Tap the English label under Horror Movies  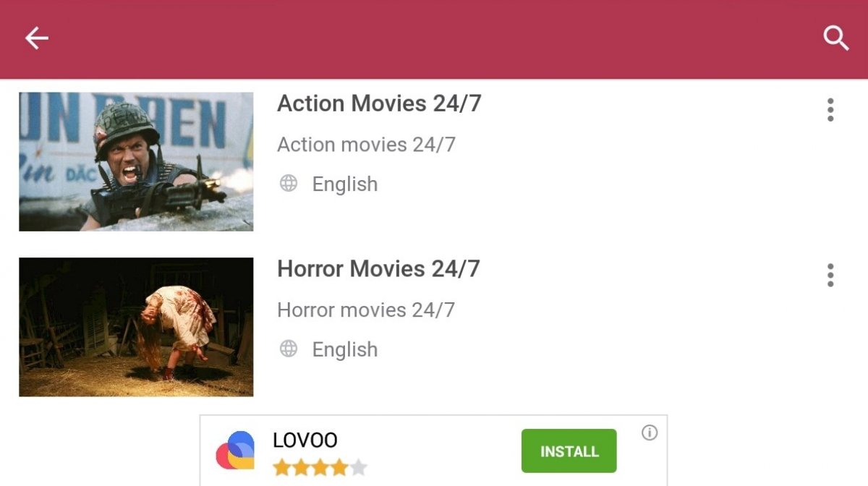pos(345,350)
